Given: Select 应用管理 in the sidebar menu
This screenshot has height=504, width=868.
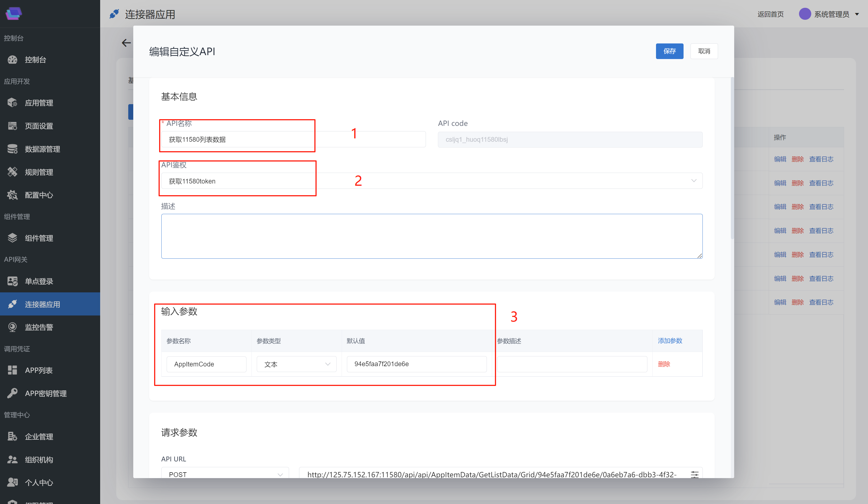Looking at the screenshot, I should coord(39,103).
